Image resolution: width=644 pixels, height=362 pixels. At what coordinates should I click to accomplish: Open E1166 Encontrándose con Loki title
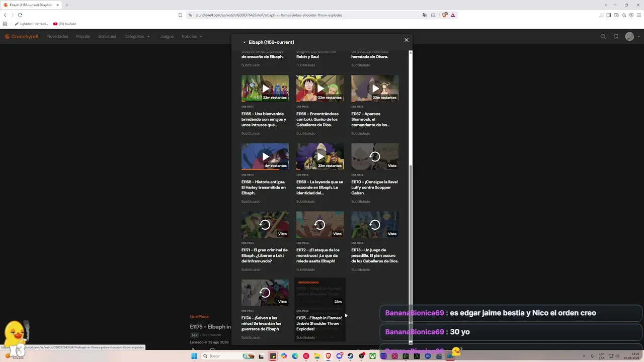pyautogui.click(x=317, y=119)
